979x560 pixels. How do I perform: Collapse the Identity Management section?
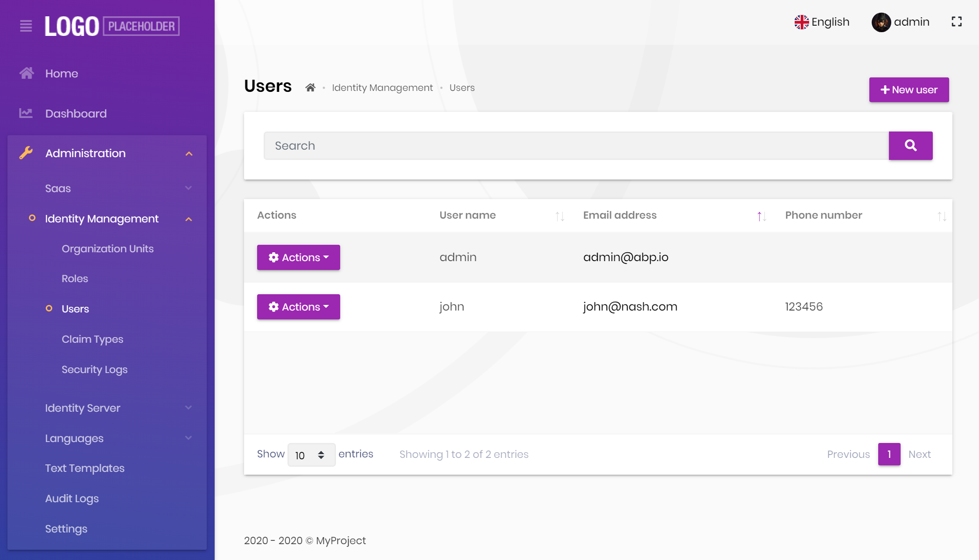coord(189,219)
